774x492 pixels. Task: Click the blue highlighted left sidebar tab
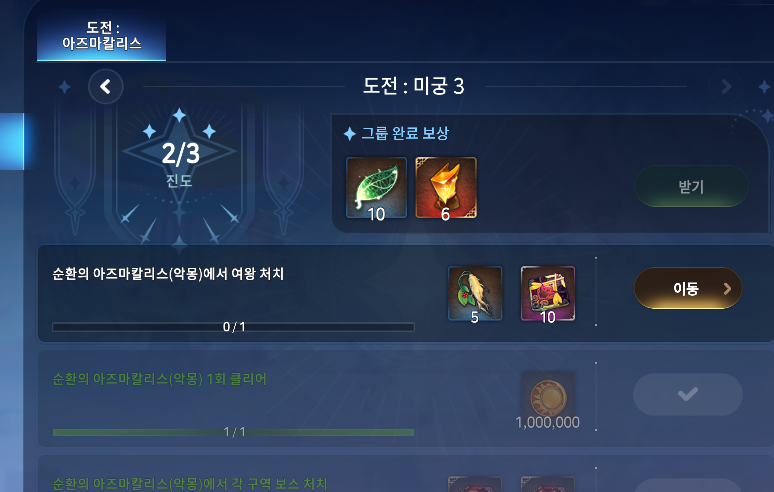click(x=12, y=142)
